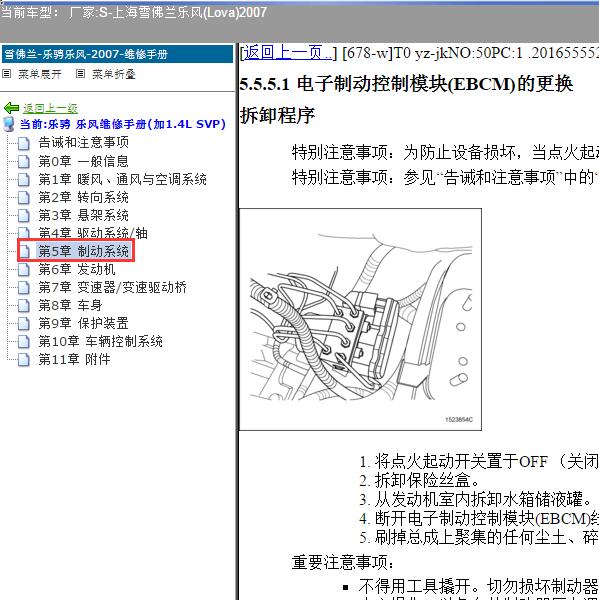Collapse all menus via 菜单折叠 text
Viewport: 599px width, 600px height.
tap(114, 74)
